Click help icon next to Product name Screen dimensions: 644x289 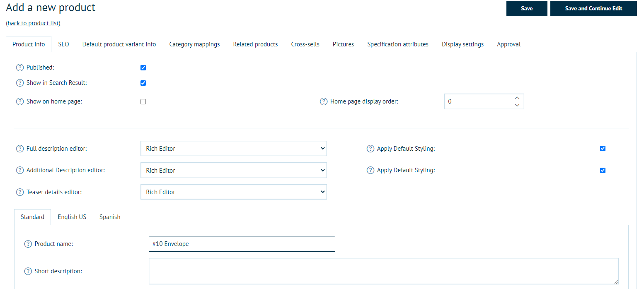point(28,244)
